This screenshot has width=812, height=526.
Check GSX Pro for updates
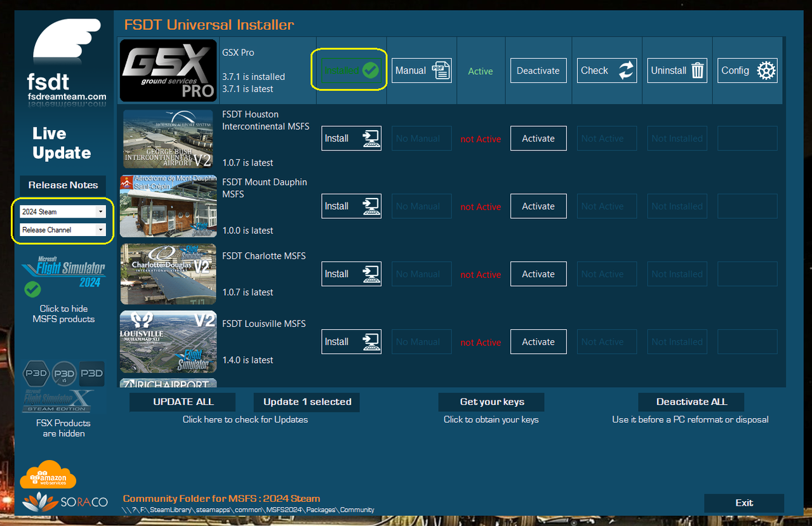point(607,70)
